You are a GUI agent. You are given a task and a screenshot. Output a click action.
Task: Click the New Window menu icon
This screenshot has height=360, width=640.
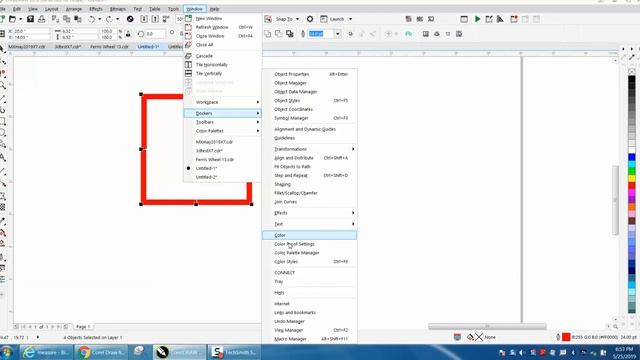click(x=188, y=18)
